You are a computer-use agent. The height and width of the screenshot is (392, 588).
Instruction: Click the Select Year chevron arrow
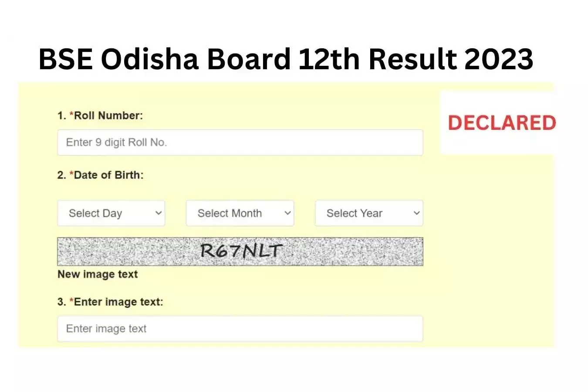click(416, 213)
